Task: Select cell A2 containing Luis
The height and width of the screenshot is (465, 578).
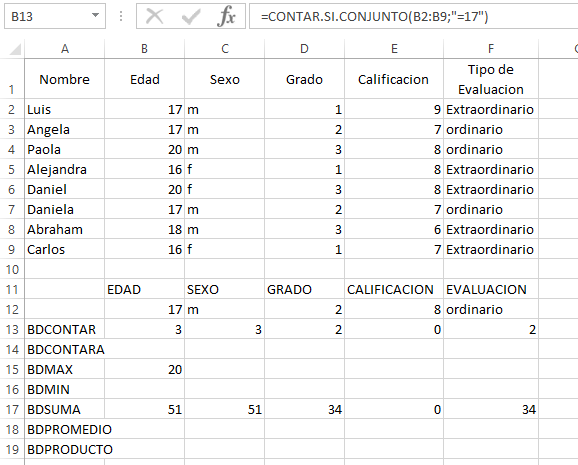Action: 65,109
